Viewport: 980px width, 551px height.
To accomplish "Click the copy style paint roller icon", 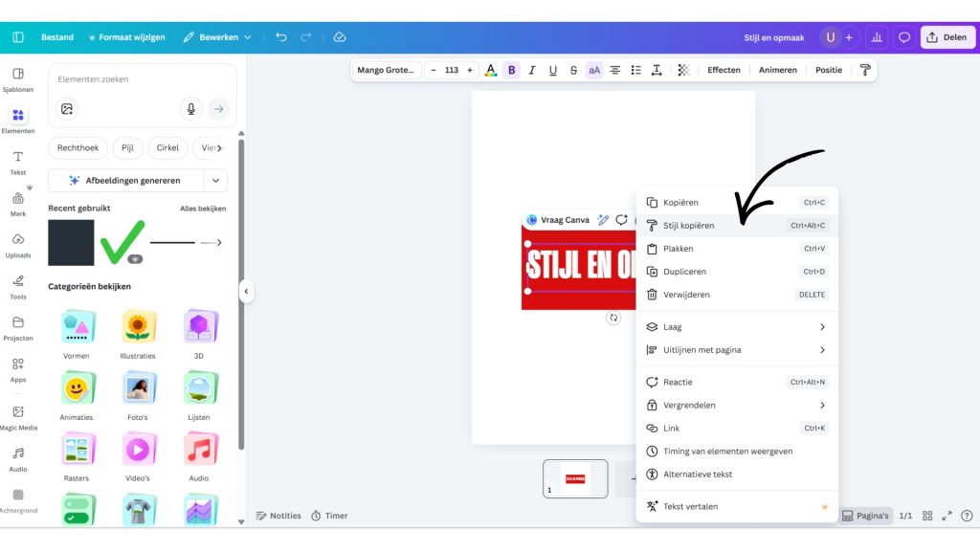I will click(865, 70).
